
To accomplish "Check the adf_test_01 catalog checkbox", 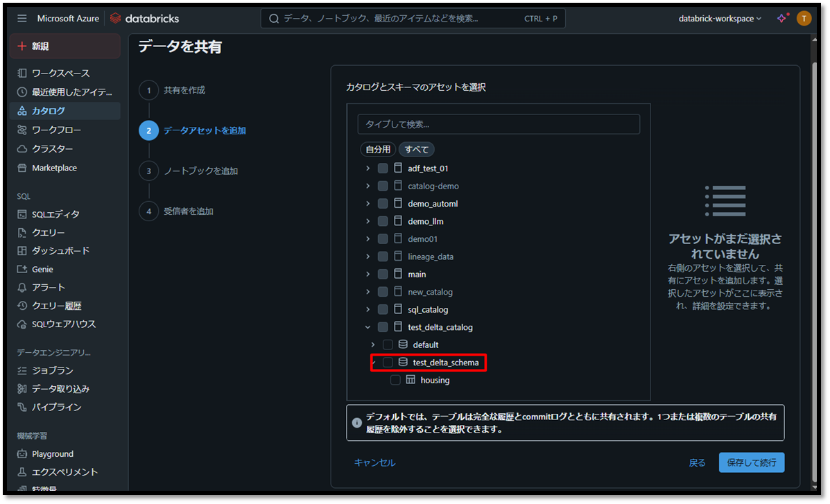I will pyautogui.click(x=383, y=168).
